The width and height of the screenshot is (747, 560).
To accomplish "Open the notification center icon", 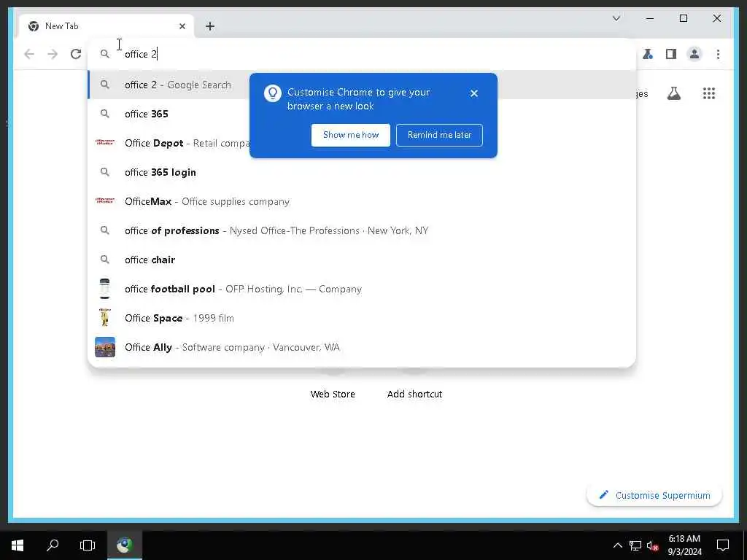I will [723, 545].
